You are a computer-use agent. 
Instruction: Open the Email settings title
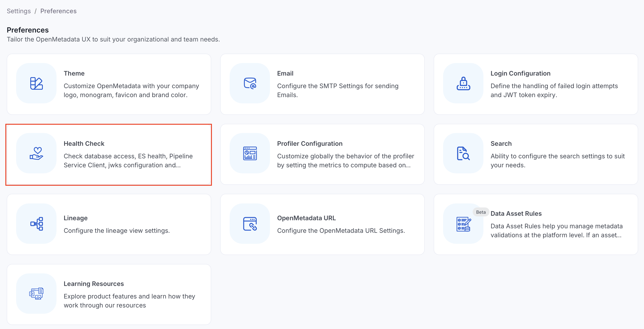285,73
